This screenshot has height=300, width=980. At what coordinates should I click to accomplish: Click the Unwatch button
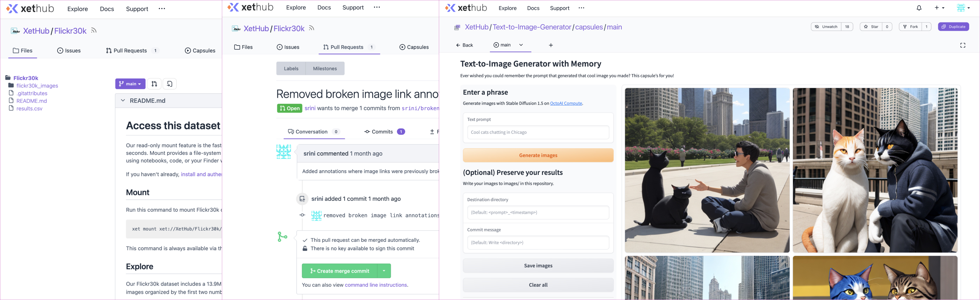(x=826, y=27)
